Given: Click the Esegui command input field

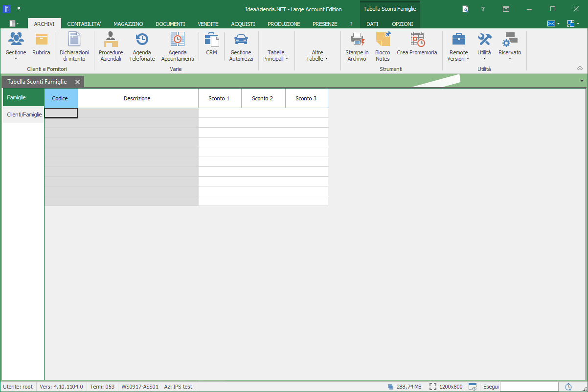Looking at the screenshot, I should pyautogui.click(x=529, y=387).
